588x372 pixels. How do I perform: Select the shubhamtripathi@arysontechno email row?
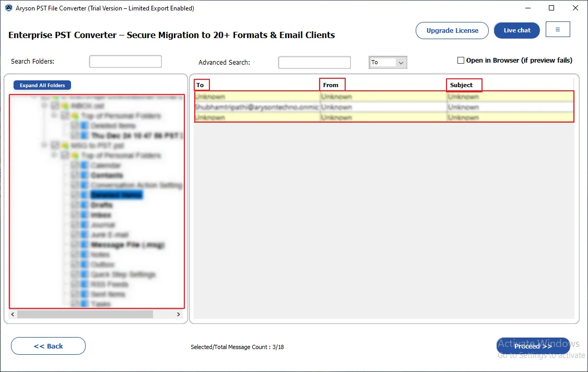click(x=384, y=107)
